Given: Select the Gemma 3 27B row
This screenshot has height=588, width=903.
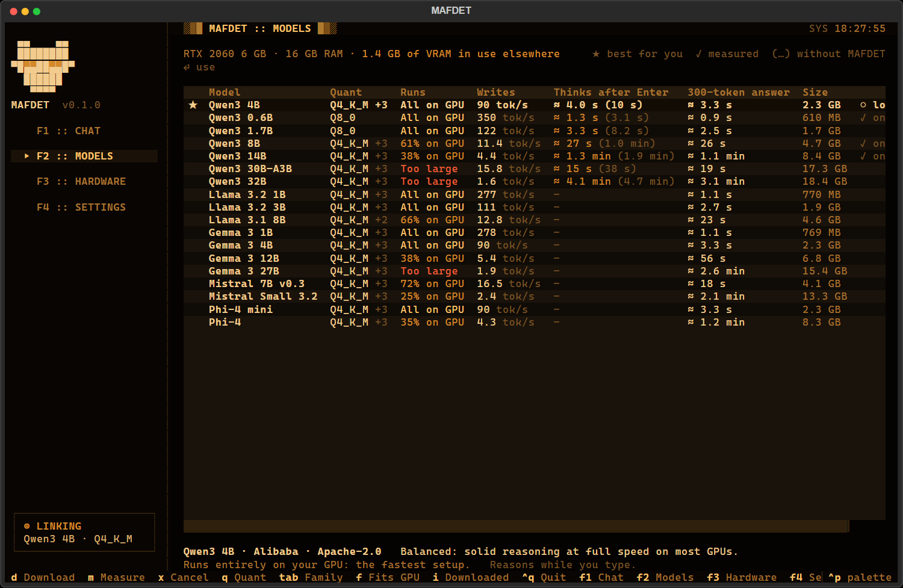Looking at the screenshot, I should pos(535,271).
